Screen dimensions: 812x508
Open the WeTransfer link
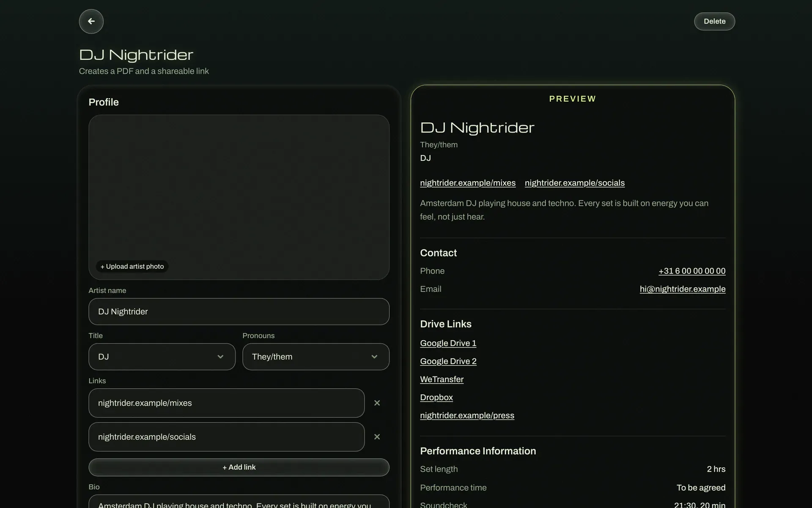tap(442, 379)
